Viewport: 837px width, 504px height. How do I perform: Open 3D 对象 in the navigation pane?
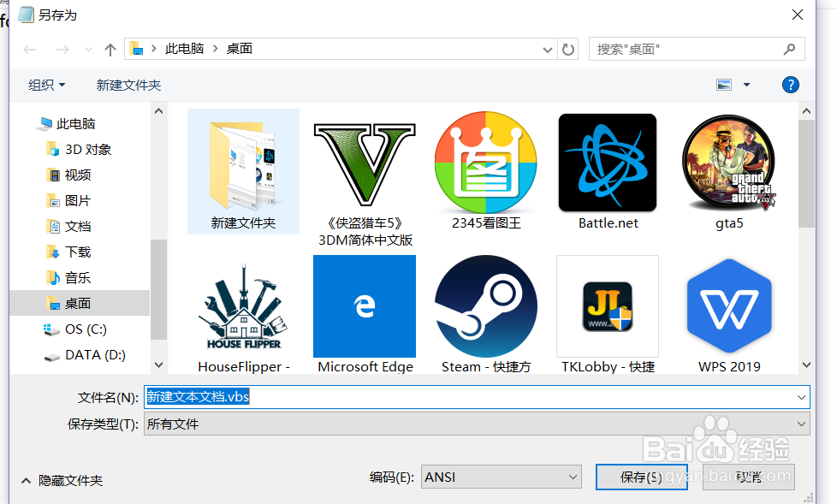pyautogui.click(x=88, y=150)
